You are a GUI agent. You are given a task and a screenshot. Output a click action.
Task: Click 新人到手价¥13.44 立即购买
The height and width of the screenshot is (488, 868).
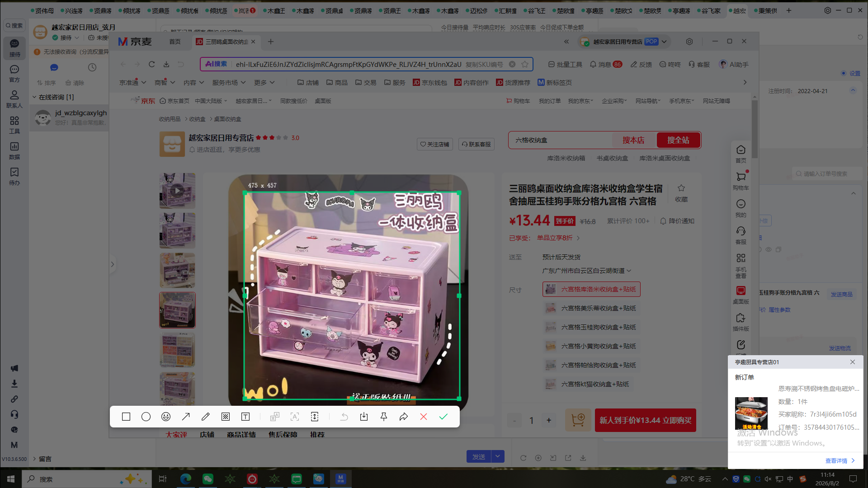point(645,420)
